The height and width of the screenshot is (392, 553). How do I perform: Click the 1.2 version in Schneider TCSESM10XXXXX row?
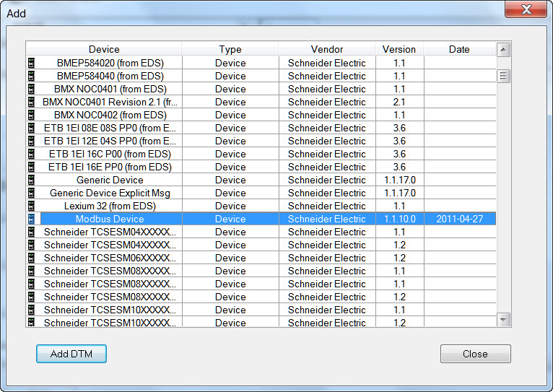(399, 323)
